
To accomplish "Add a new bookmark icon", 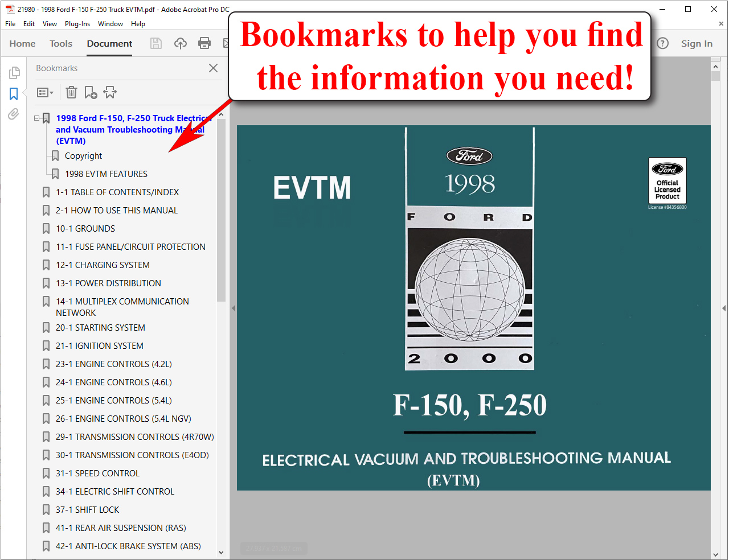I will [x=91, y=92].
